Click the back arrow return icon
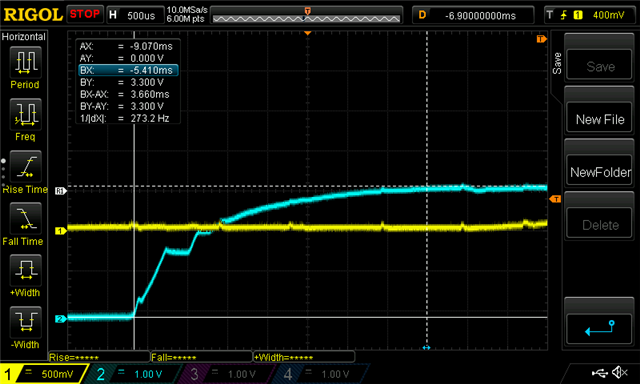This screenshot has height=384, width=640. point(599,328)
